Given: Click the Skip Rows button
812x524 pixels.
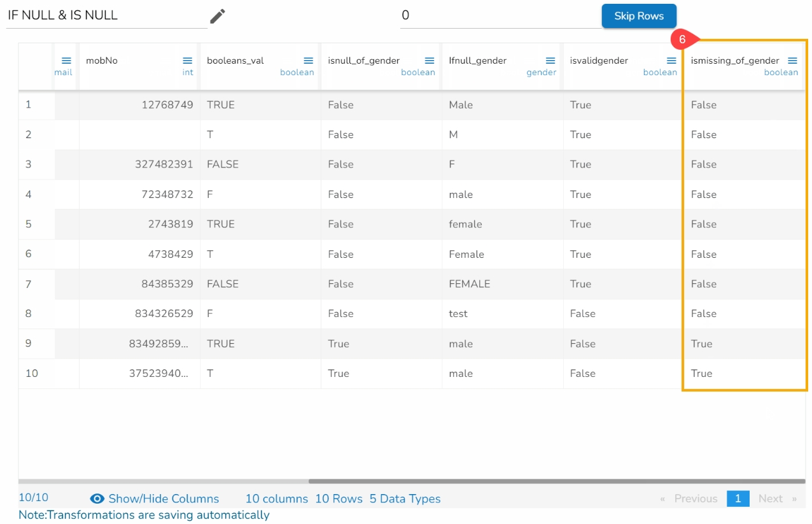Looking at the screenshot, I should pos(638,16).
